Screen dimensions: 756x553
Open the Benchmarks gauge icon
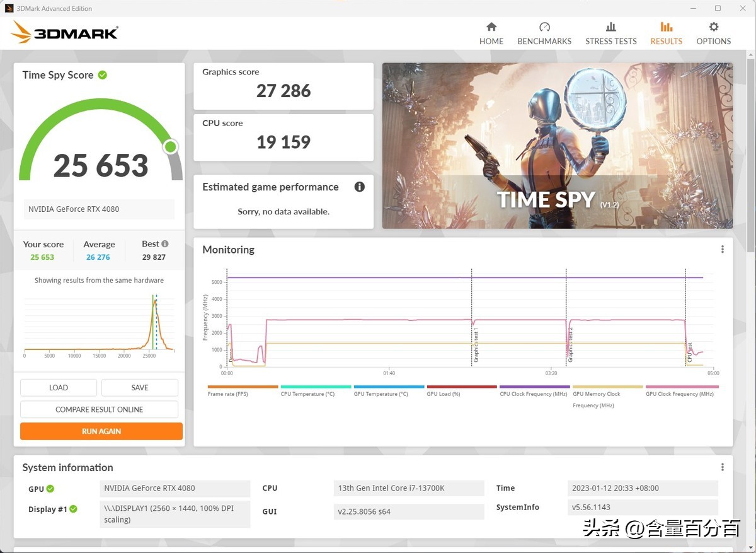[544, 27]
